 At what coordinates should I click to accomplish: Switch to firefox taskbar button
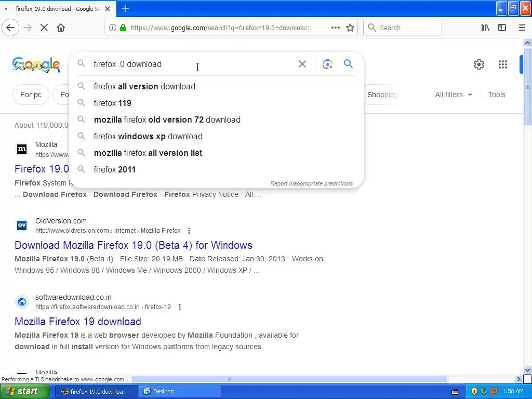coord(96,392)
